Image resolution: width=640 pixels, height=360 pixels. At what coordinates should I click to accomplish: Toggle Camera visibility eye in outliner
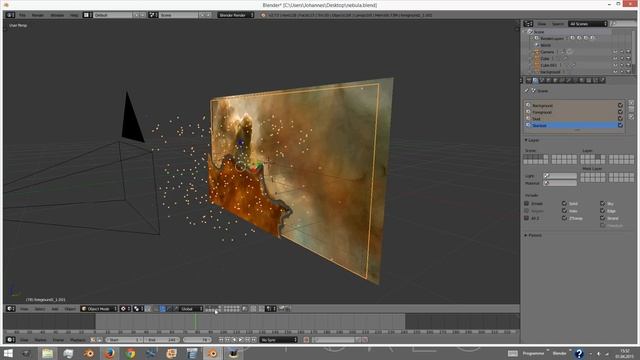pyautogui.click(x=615, y=52)
